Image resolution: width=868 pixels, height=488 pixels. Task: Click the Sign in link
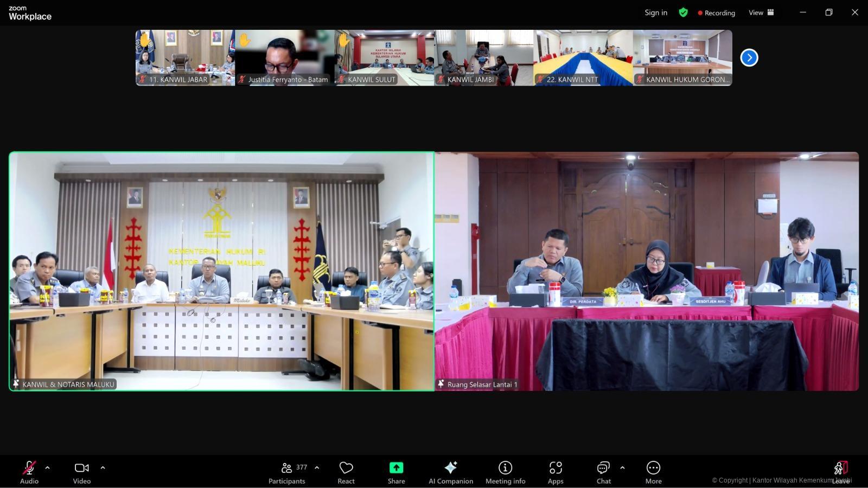tap(656, 12)
